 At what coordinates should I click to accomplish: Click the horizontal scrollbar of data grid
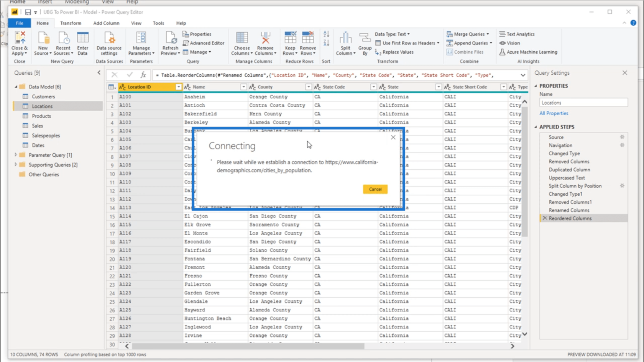248,346
